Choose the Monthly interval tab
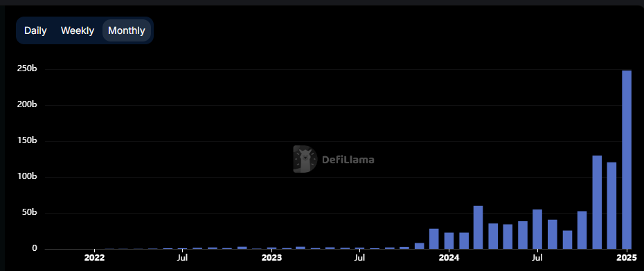The width and height of the screenshot is (644, 271). [127, 30]
